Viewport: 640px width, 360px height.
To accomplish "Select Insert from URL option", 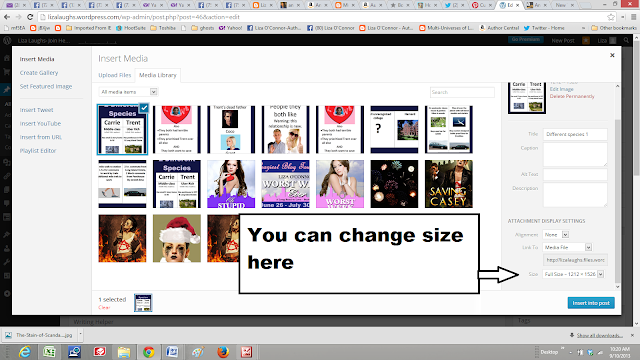I will click(40, 137).
